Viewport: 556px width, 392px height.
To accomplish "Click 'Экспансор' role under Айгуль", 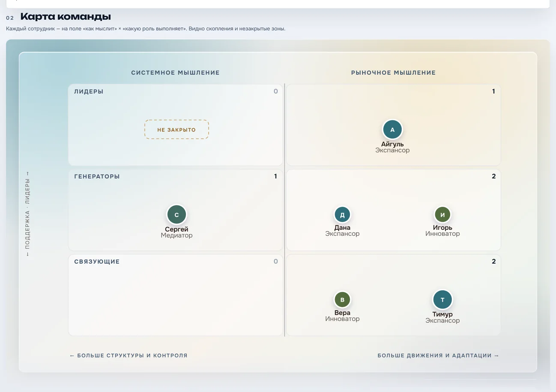I will point(392,150).
